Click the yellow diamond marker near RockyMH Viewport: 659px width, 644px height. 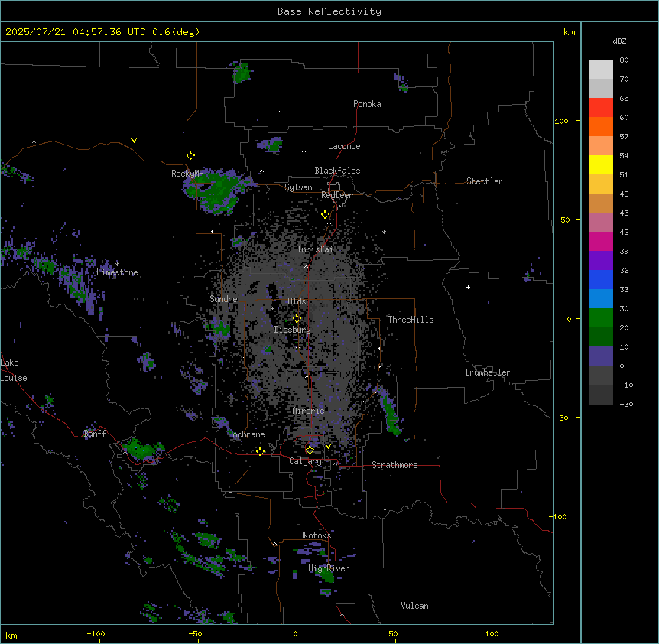point(190,156)
